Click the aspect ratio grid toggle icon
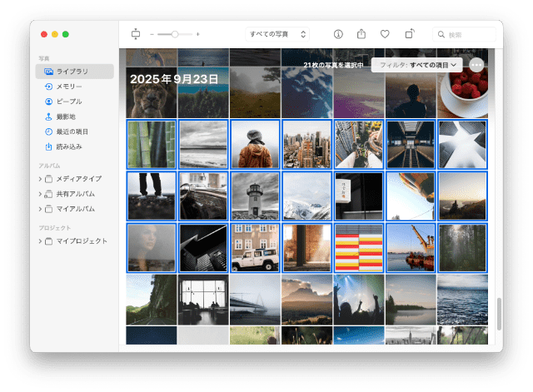 tap(137, 34)
